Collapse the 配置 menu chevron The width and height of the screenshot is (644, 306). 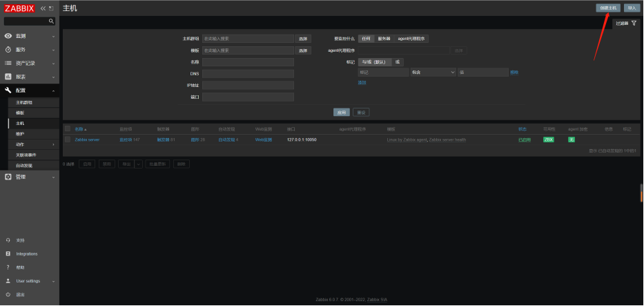53,90
